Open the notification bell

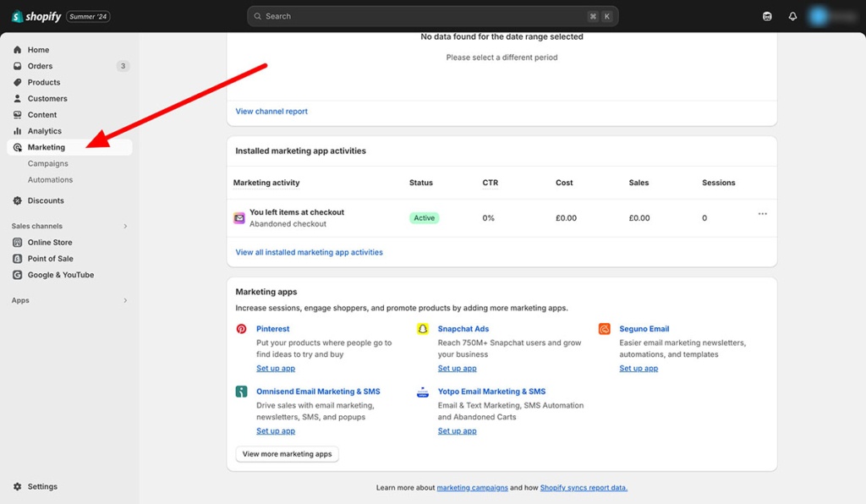tap(792, 15)
